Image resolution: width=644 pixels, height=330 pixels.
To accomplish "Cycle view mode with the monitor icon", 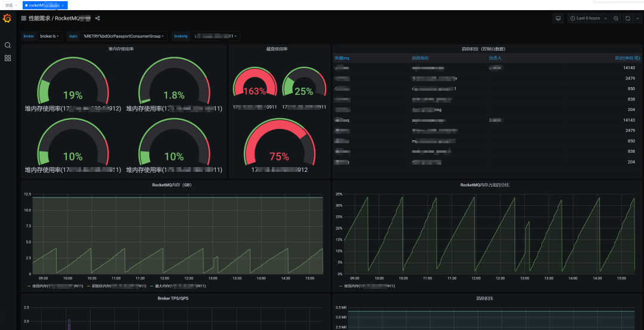I will pyautogui.click(x=558, y=18).
